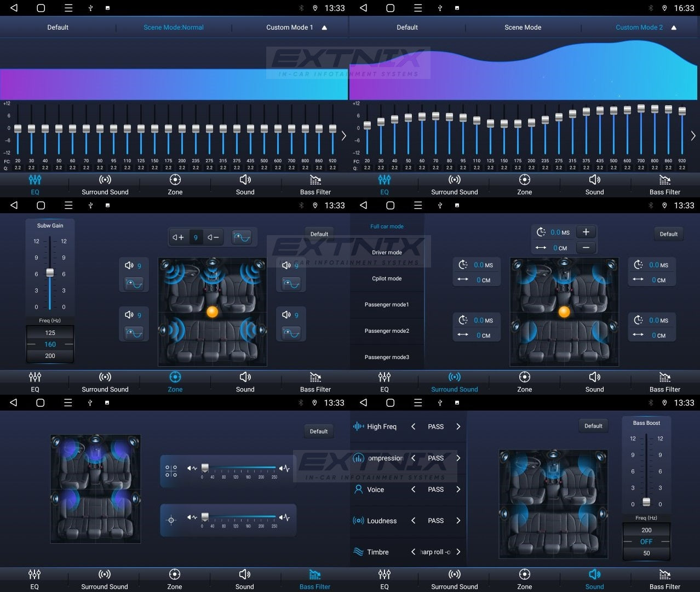Screen dimensions: 700x592
Task: Tap the minus delay button in Surround Sound screen
Action: [586, 248]
